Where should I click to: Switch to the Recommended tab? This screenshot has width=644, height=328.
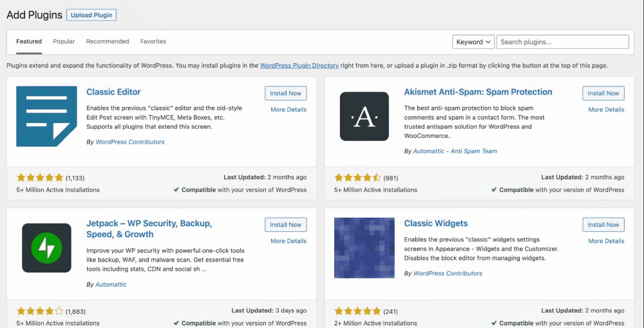108,41
